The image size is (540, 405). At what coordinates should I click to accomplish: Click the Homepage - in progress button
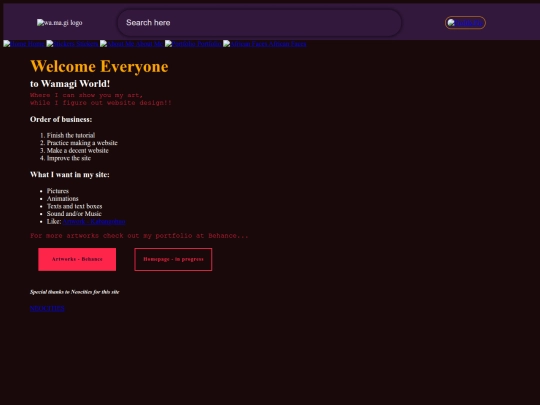point(173,259)
